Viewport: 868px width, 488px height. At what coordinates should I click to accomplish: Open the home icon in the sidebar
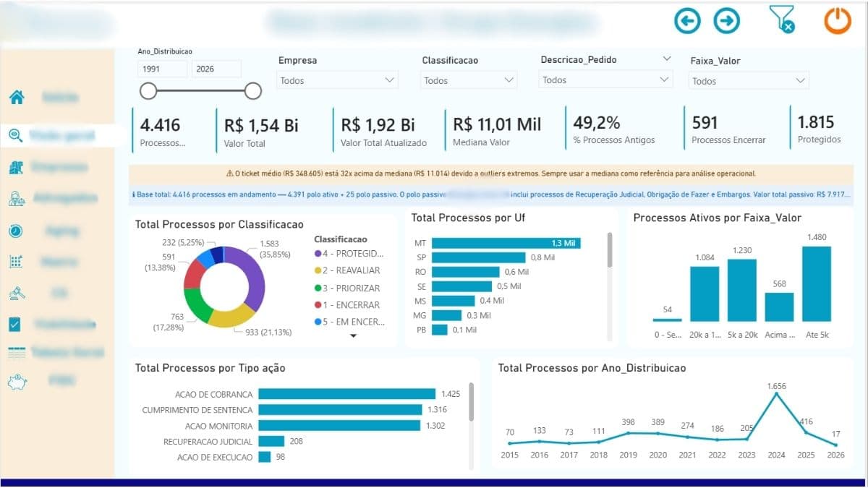pos(17,97)
